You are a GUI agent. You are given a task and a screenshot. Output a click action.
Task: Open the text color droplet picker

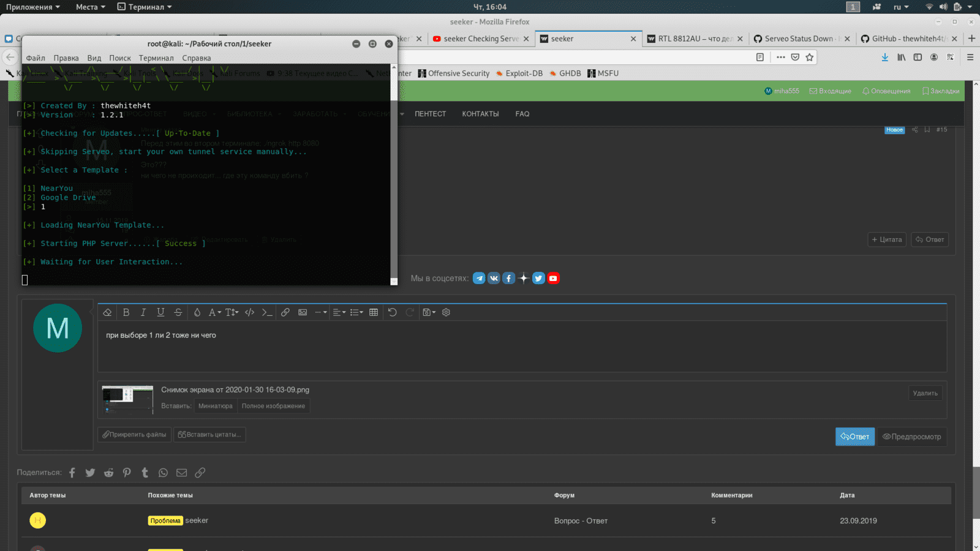[197, 312]
